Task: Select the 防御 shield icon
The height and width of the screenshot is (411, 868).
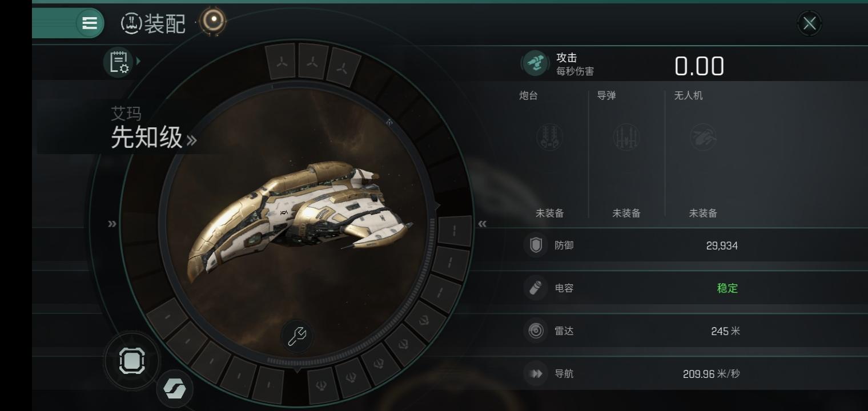Action: [536, 245]
